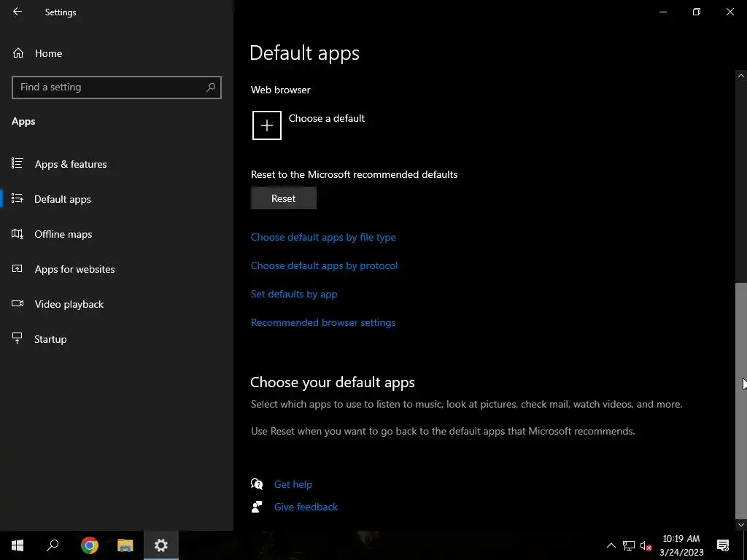Click the Default apps sidebar icon
Viewport: 747px width, 560px height.
coord(18,198)
